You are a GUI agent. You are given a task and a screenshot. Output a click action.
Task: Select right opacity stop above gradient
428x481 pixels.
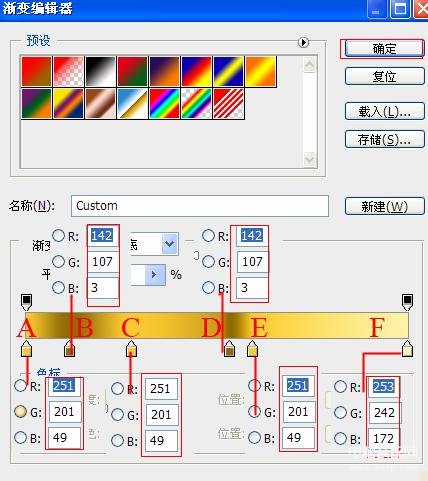[x=407, y=302]
